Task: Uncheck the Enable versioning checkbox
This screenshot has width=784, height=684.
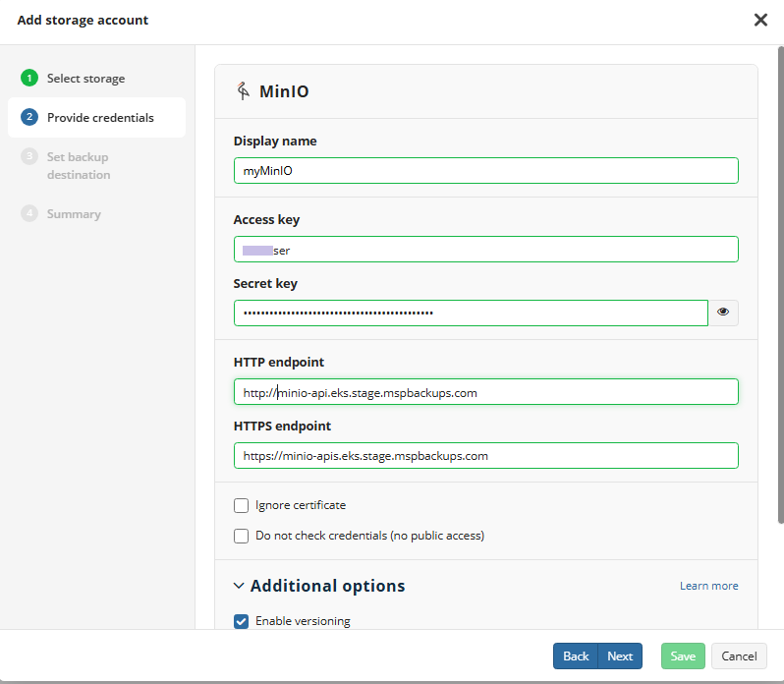Action: click(241, 621)
